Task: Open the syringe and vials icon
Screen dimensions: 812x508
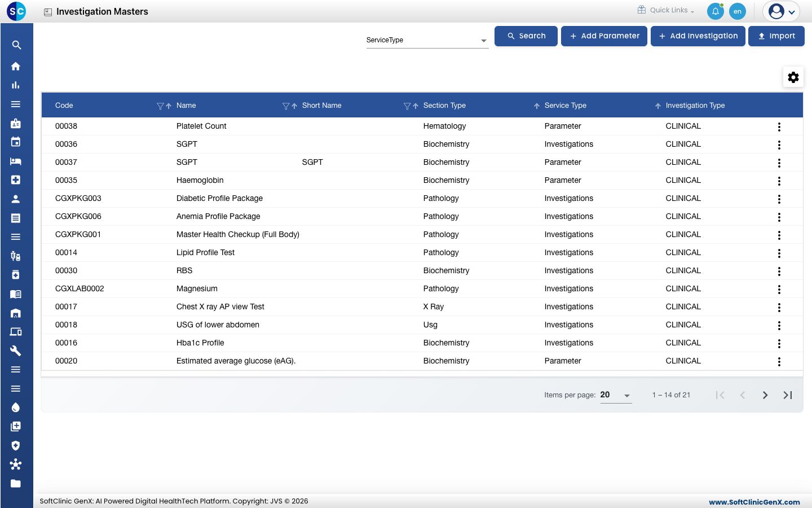Action: 16,256
